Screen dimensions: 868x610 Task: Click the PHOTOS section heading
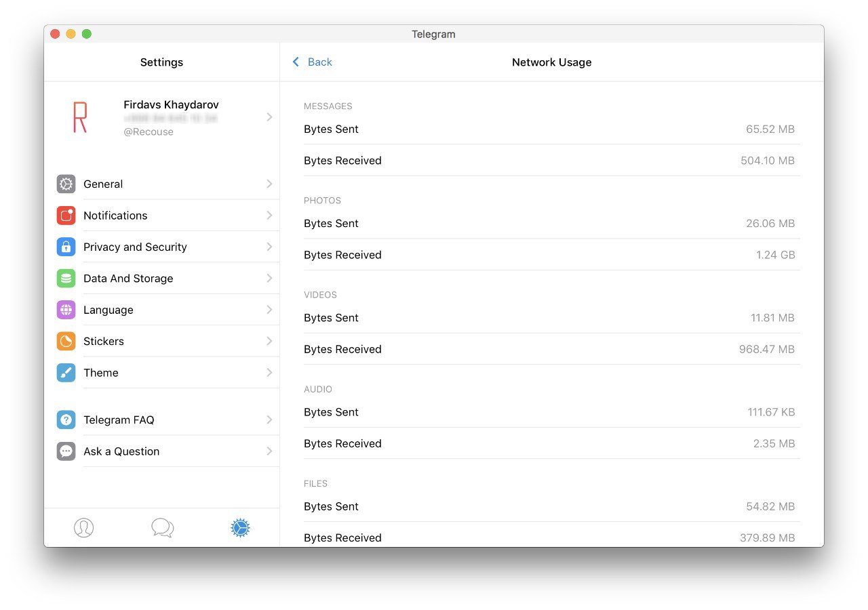tap(323, 201)
